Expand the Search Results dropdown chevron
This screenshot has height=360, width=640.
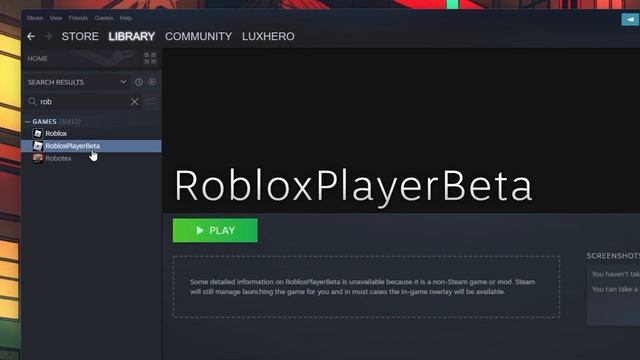coord(123,82)
